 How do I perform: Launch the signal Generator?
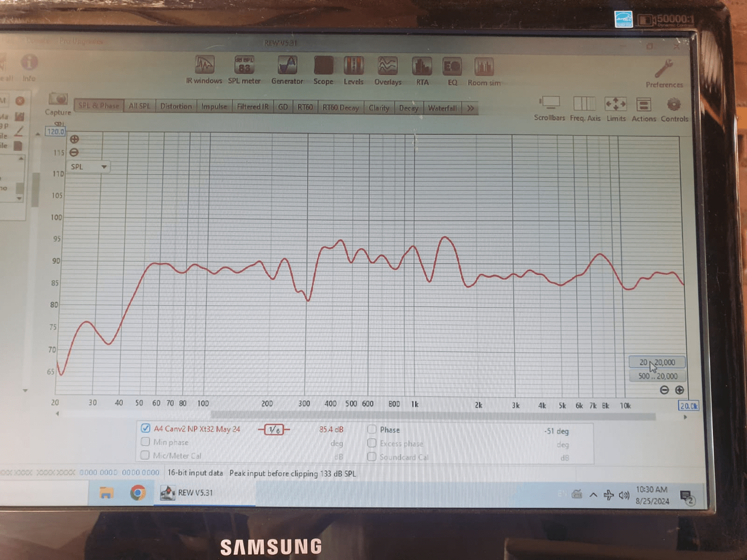[287, 70]
